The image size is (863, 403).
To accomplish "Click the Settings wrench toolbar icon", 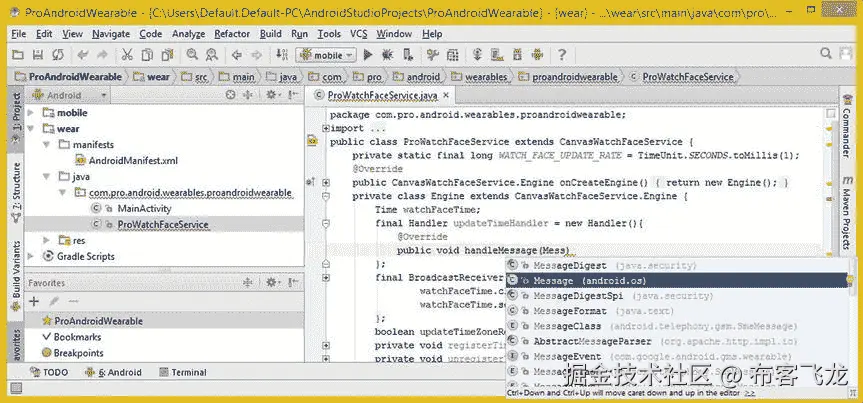I will tap(433, 55).
